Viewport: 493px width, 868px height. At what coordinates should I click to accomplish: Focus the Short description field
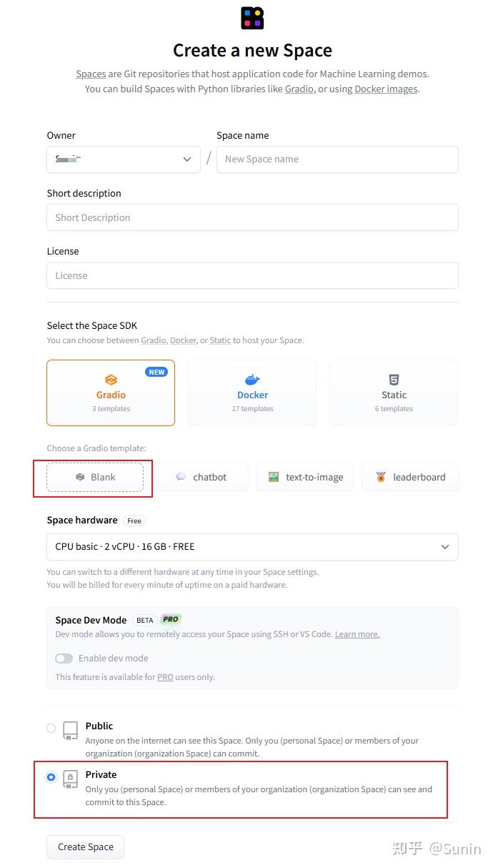[x=252, y=217]
